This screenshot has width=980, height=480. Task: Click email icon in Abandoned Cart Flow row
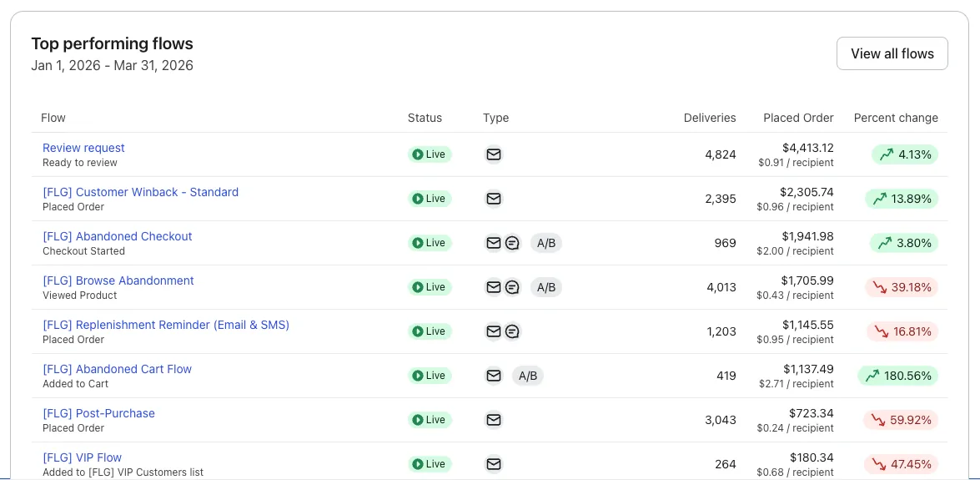(x=493, y=376)
